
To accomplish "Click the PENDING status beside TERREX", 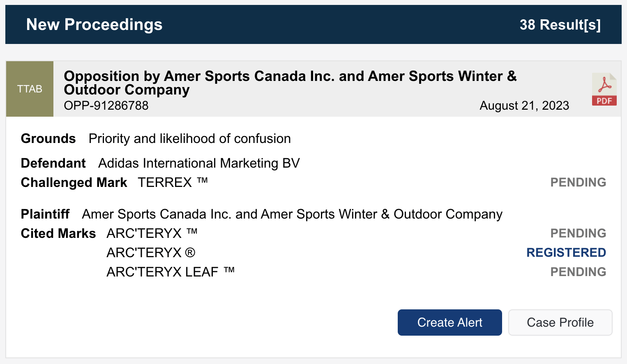I will click(x=578, y=182).
